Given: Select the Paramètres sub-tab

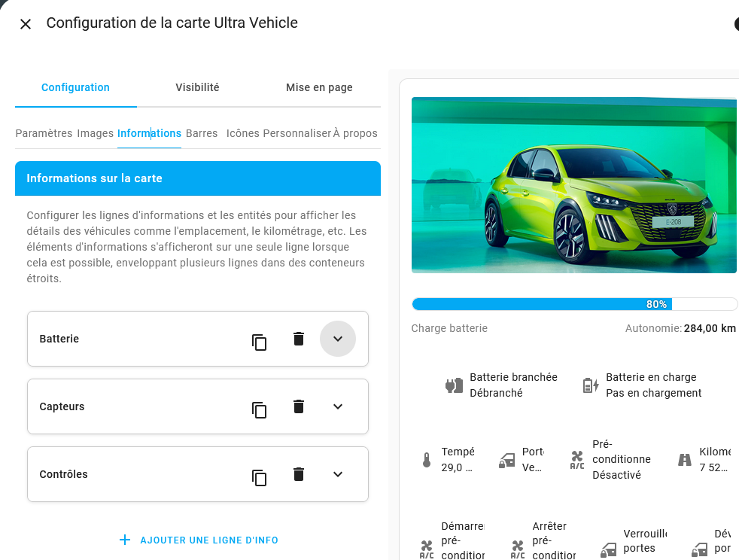Looking at the screenshot, I should (x=44, y=133).
